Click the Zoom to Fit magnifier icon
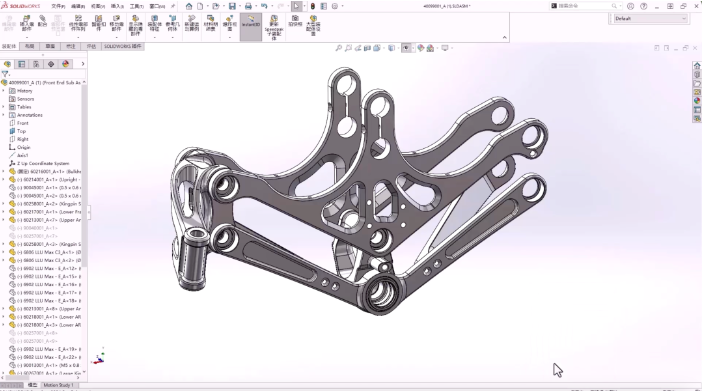The image size is (707, 392). (339, 48)
